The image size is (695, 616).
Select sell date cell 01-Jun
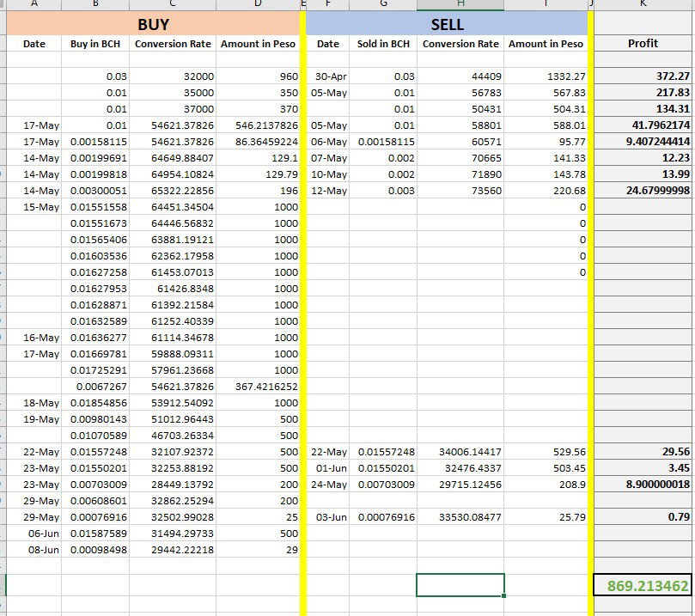coord(328,468)
